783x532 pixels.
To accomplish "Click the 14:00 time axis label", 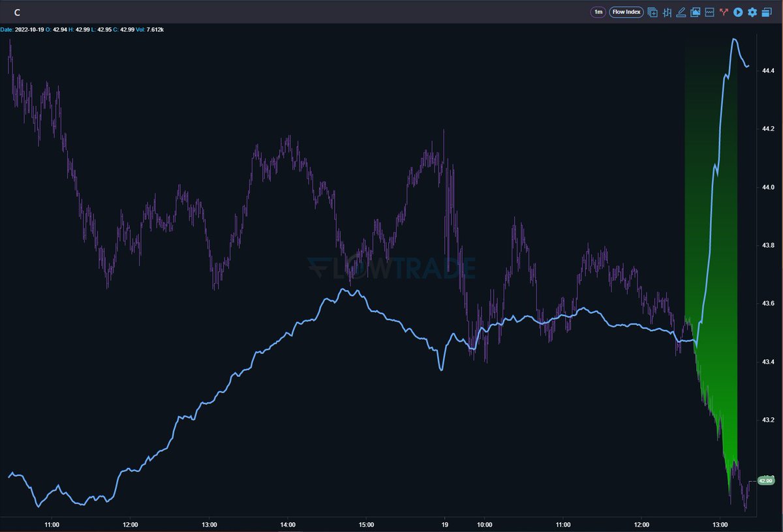I will tap(288, 524).
